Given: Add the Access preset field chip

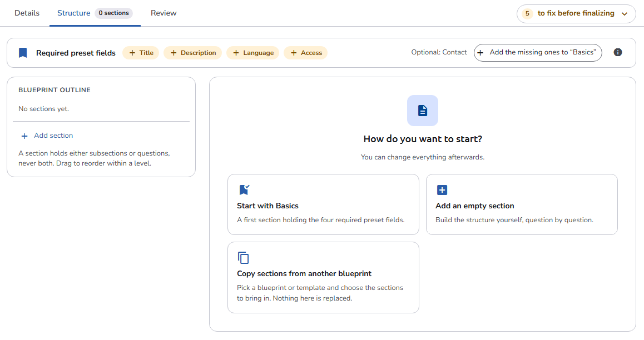Looking at the screenshot, I should tap(305, 53).
